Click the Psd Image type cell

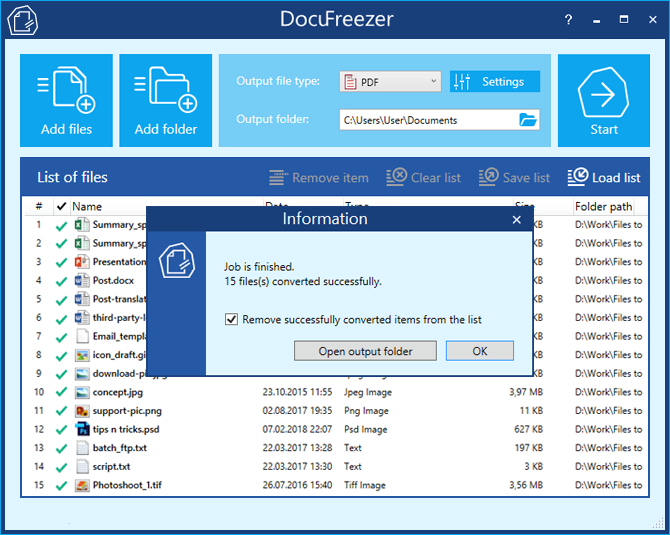366,429
